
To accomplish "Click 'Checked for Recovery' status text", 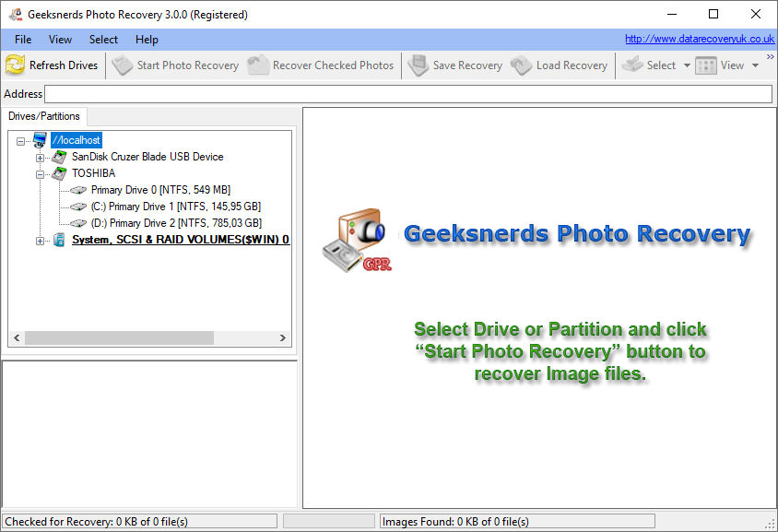I will tap(96, 522).
